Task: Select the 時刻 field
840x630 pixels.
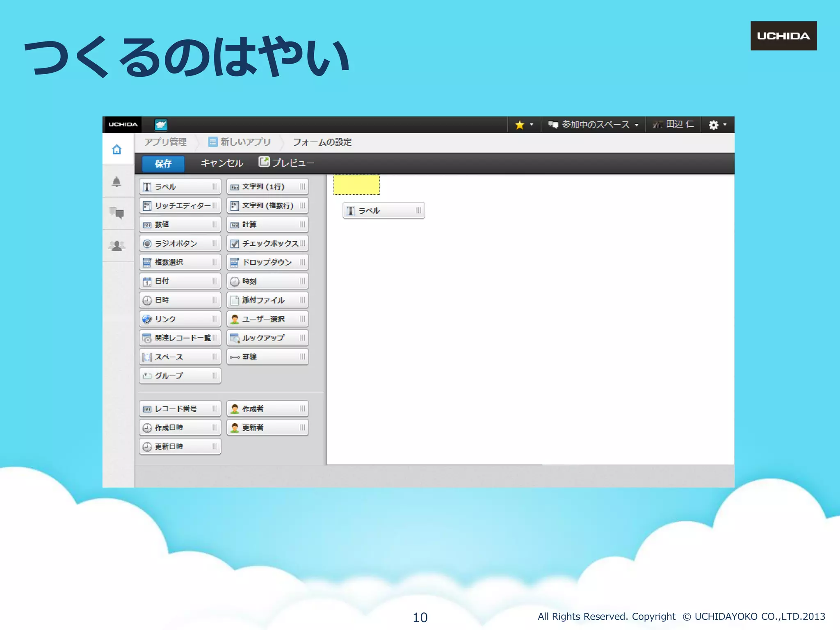Action: 267,281
